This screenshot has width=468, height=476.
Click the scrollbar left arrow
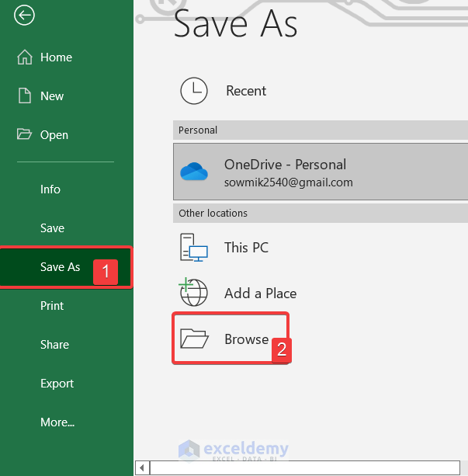(x=142, y=467)
